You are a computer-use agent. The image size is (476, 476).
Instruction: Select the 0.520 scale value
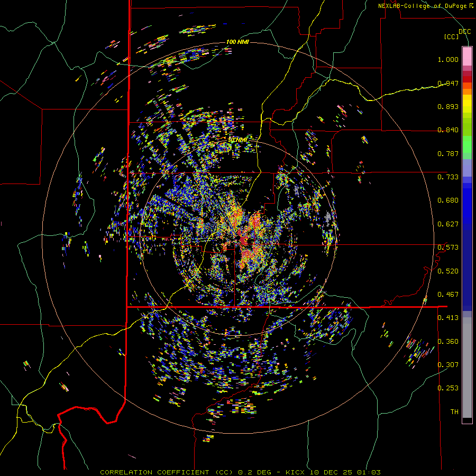(448, 271)
